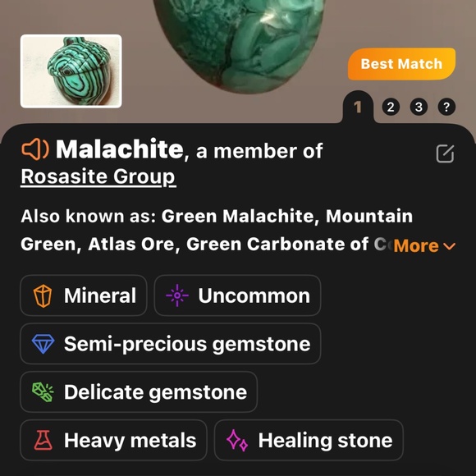476x476 pixels.
Task: Tap the edit note icon
Action: [x=445, y=153]
